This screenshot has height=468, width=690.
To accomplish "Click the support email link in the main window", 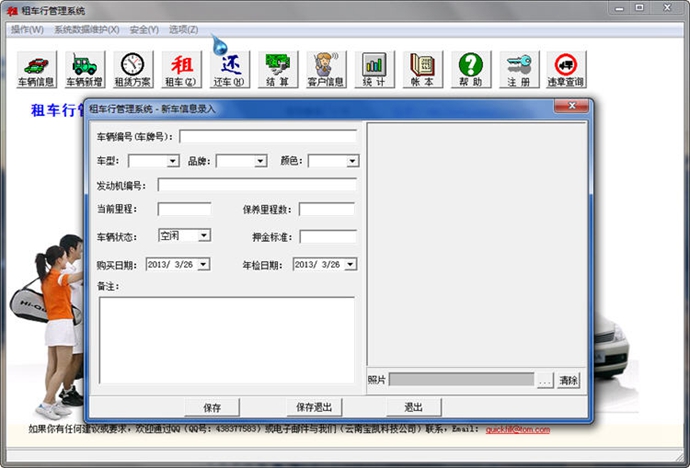I will coord(518,430).
